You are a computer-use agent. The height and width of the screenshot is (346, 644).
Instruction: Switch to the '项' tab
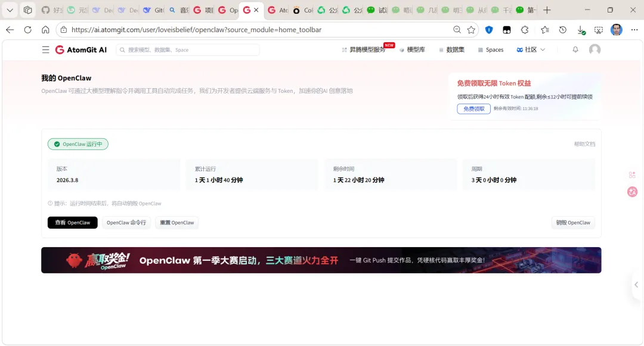pyautogui.click(x=203, y=10)
